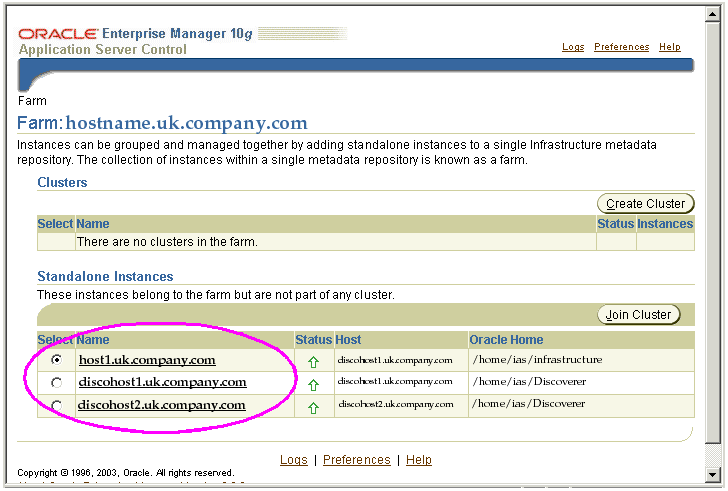Click the Join Cluster button
The width and height of the screenshot is (728, 491).
pyautogui.click(x=638, y=315)
